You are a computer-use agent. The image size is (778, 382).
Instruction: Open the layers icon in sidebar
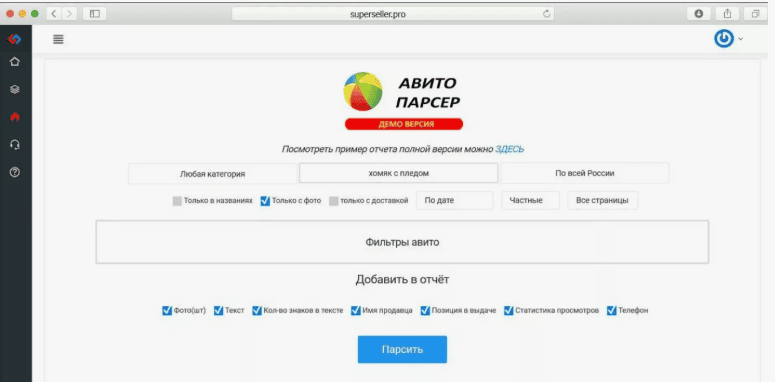click(15, 89)
